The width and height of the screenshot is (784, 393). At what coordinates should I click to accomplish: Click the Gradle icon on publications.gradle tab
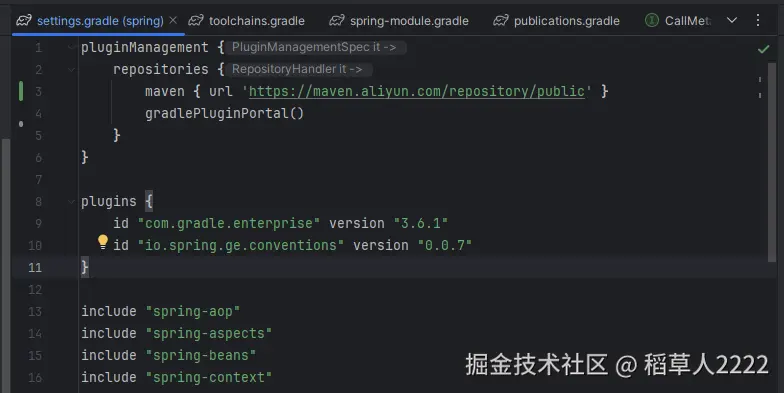[x=501, y=20]
